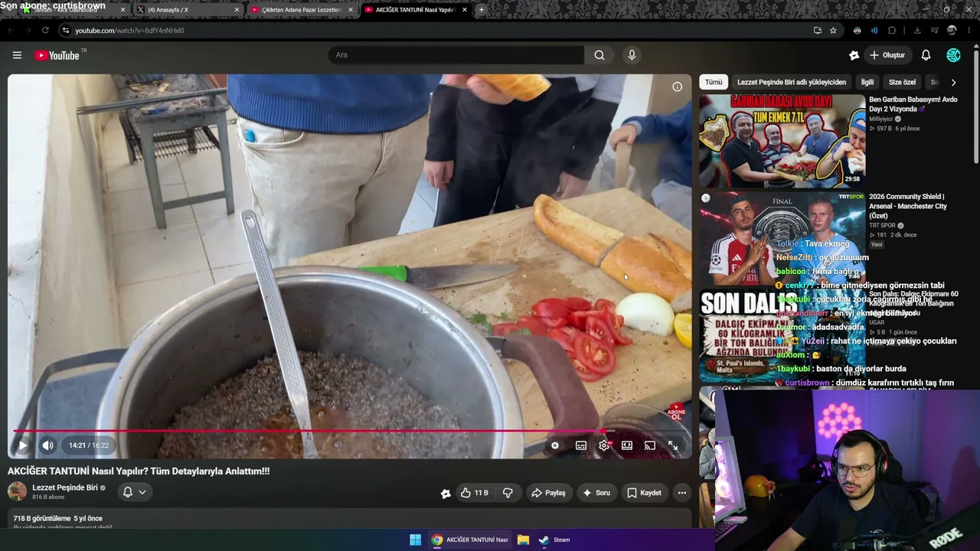980x551 pixels.
Task: Focus the YouTube Ara search box
Action: (x=456, y=55)
